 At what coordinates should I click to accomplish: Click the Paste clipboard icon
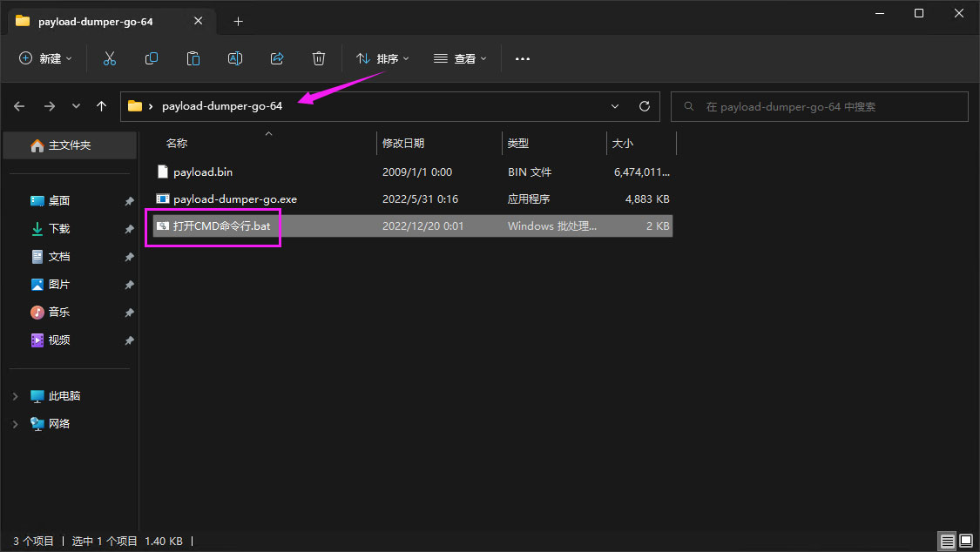[193, 58]
